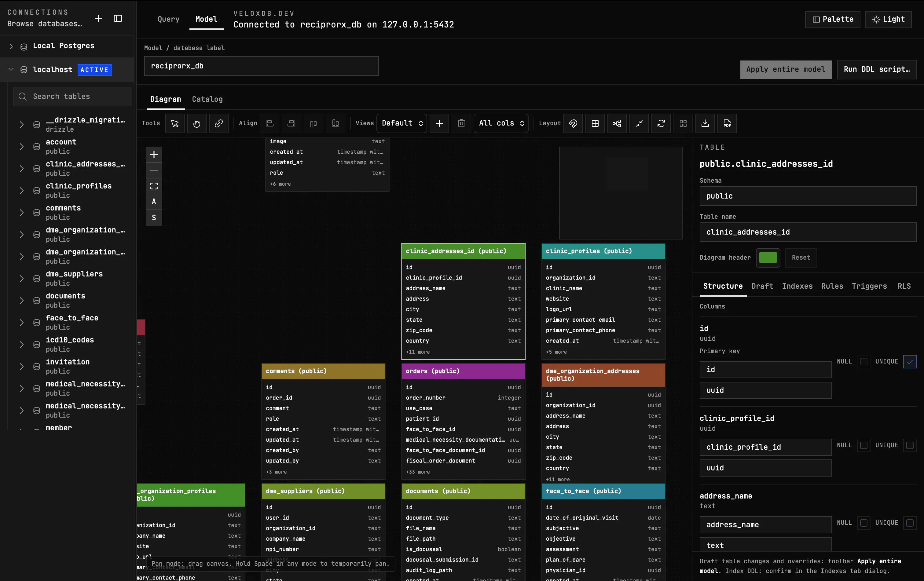Image resolution: width=924 pixels, height=581 pixels.
Task: Collapse the localhost connection
Action: point(11,69)
